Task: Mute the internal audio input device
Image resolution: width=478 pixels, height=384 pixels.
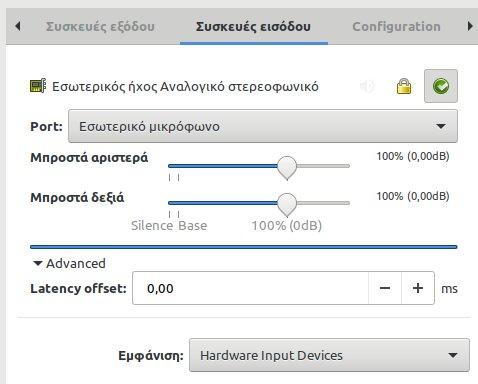Action: coord(367,86)
